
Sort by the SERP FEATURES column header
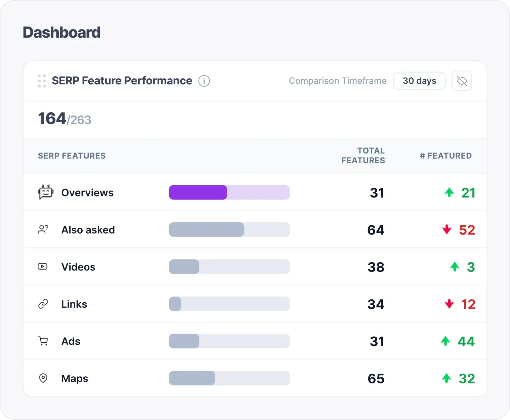coord(72,156)
